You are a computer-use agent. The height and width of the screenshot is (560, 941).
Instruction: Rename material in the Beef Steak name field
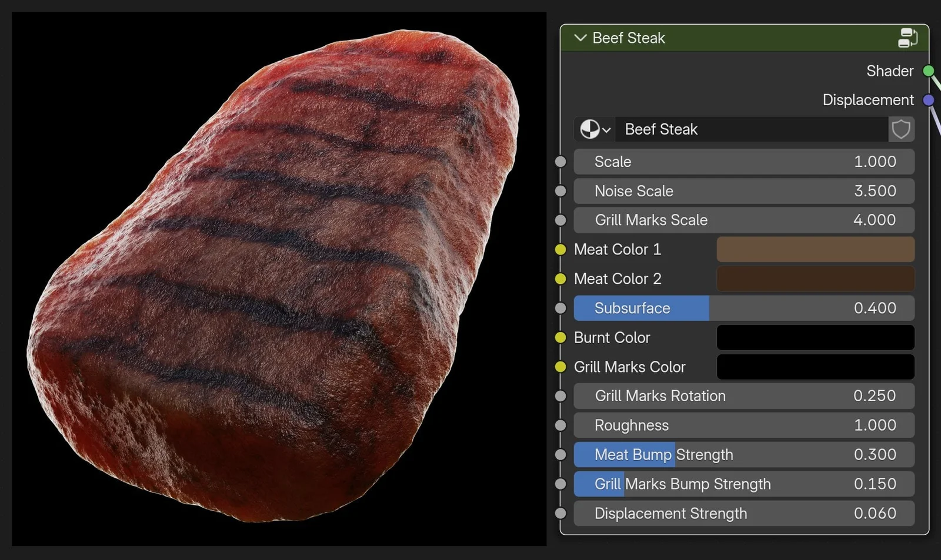point(751,129)
